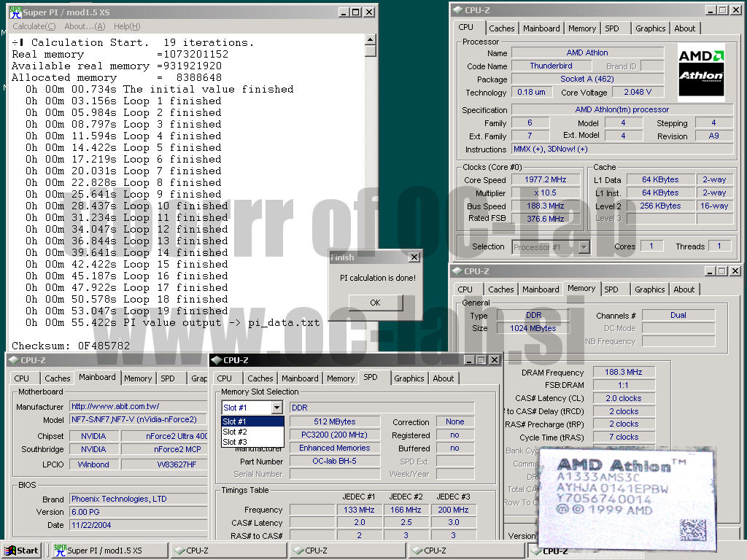Choose Slot #2 in the slot list
This screenshot has width=747, height=560.
(x=253, y=432)
